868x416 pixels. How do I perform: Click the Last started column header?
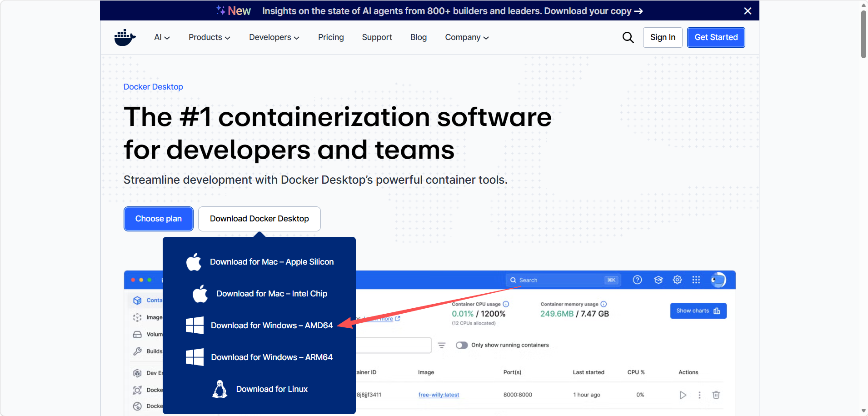[589, 372]
